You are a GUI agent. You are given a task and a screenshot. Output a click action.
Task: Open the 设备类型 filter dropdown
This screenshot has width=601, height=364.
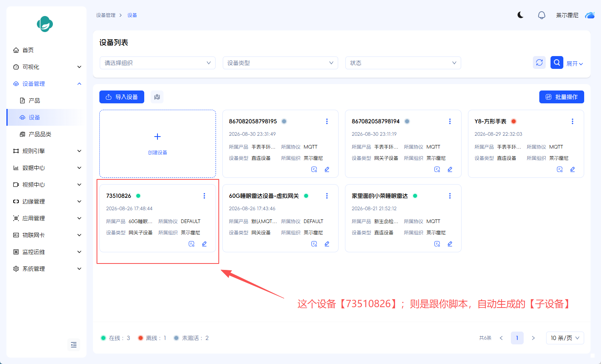tap(280, 63)
